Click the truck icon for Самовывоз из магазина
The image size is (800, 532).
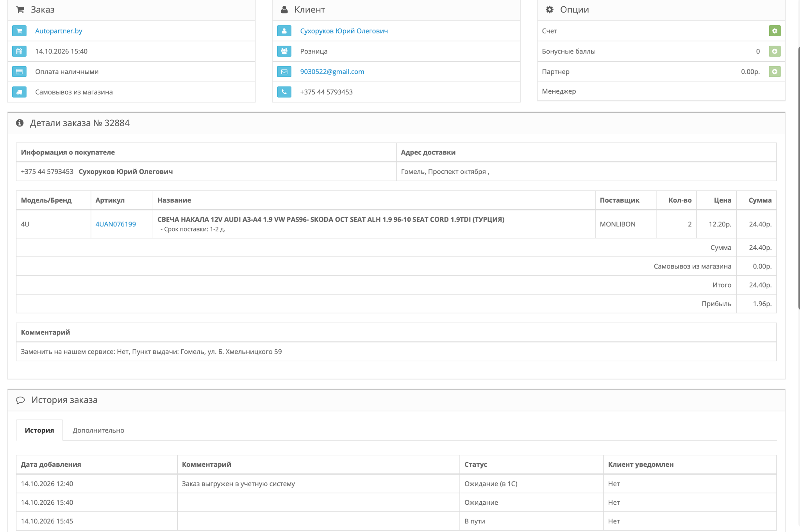[19, 92]
